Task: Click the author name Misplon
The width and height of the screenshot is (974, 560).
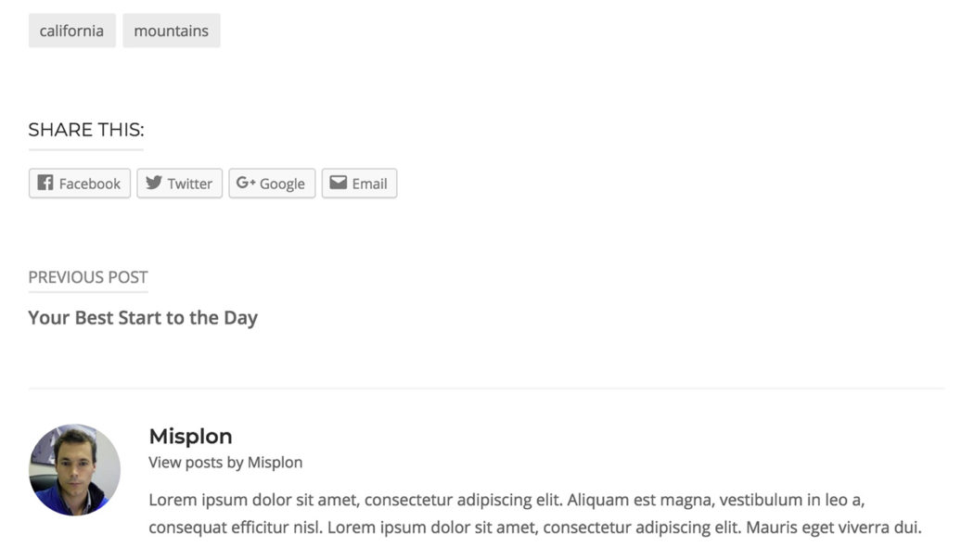Action: click(x=190, y=436)
